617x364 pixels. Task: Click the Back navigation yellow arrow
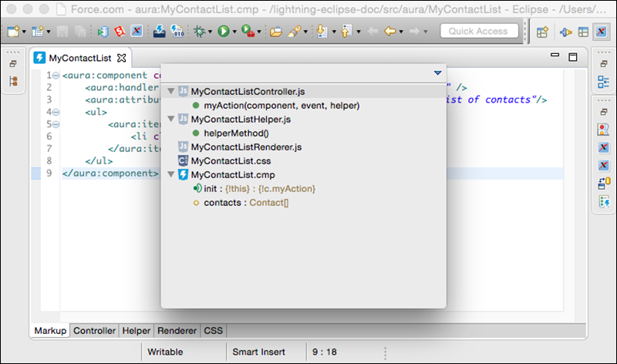(390, 31)
